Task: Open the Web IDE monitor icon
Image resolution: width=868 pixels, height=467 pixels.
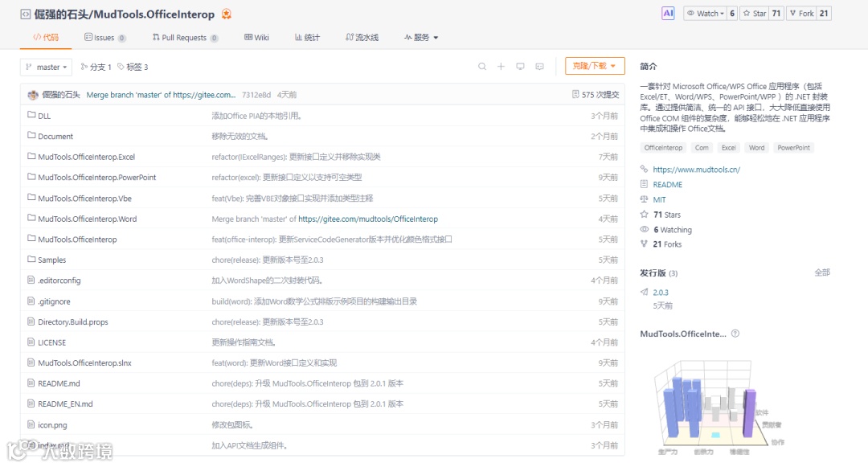Action: point(520,67)
